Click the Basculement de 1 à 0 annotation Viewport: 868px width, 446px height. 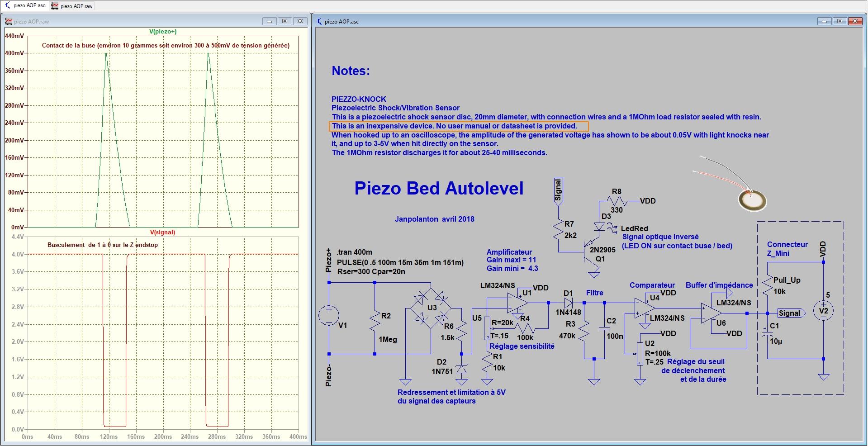click(103, 245)
